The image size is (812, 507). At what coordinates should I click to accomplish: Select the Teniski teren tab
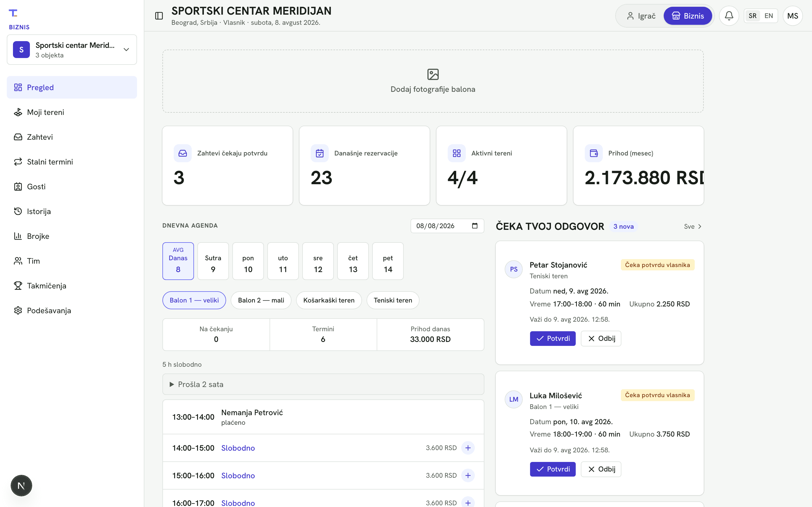tap(392, 300)
